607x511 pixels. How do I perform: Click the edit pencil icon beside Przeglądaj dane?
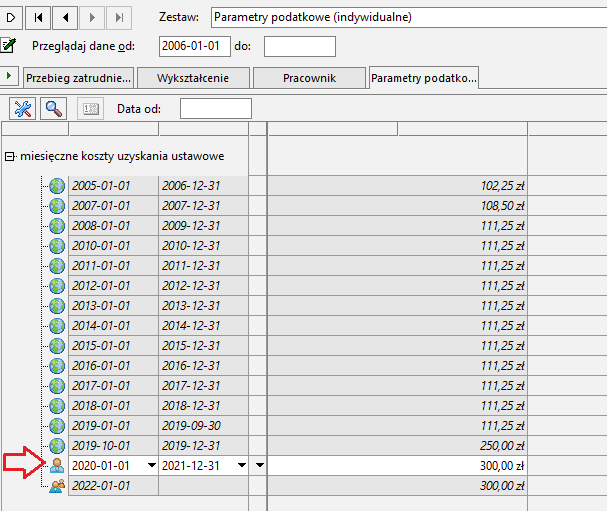[8, 45]
